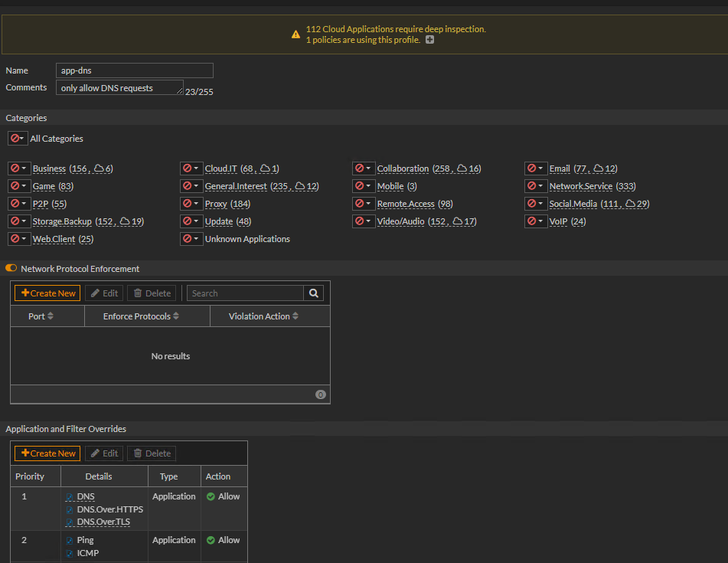Open the action dropdown for Business category
The width and height of the screenshot is (728, 563).
18,169
